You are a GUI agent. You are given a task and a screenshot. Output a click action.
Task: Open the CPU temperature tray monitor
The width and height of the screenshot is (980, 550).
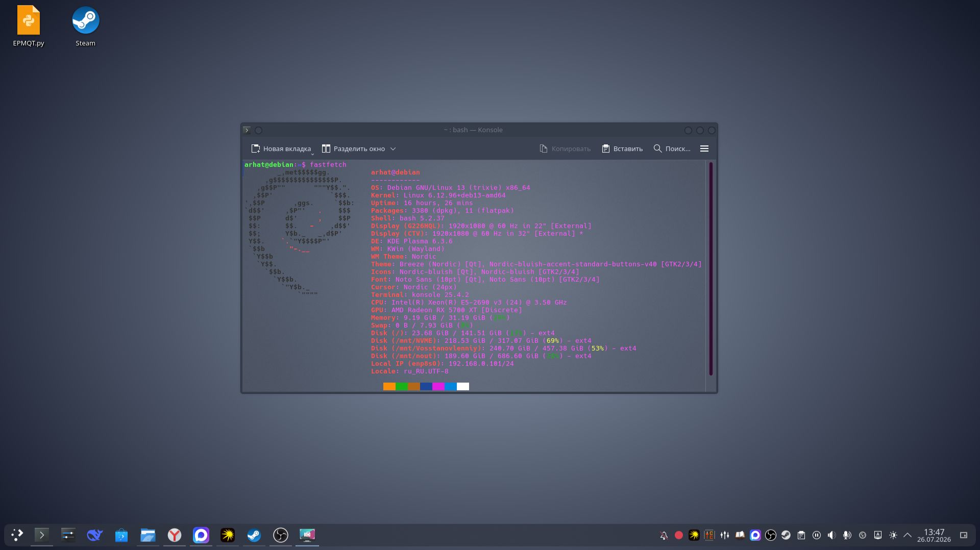(709, 535)
